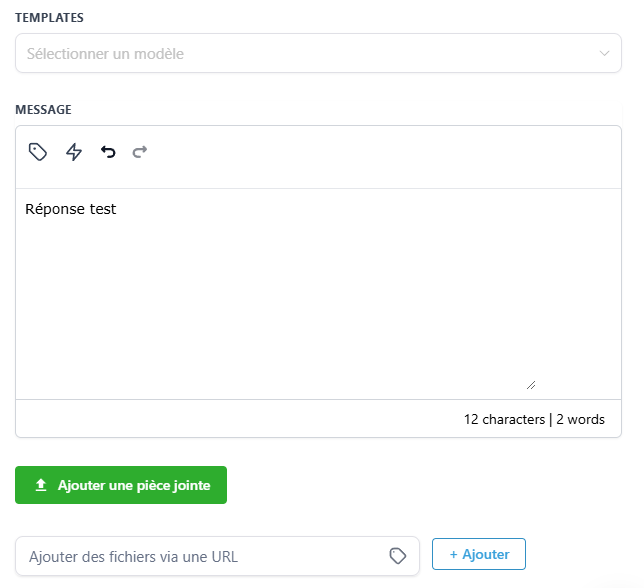Click the MESSAGE section label
Screen dimensions: 644x588
tap(43, 110)
